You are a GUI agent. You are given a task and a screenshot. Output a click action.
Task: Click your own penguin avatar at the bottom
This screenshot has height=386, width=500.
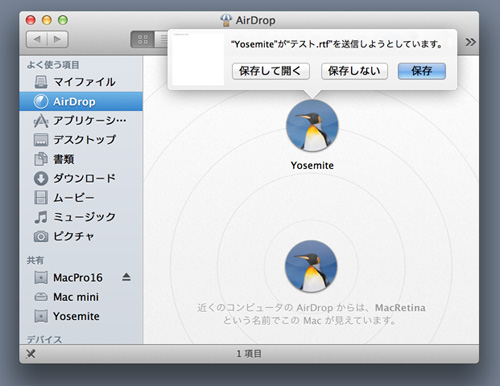click(x=311, y=266)
